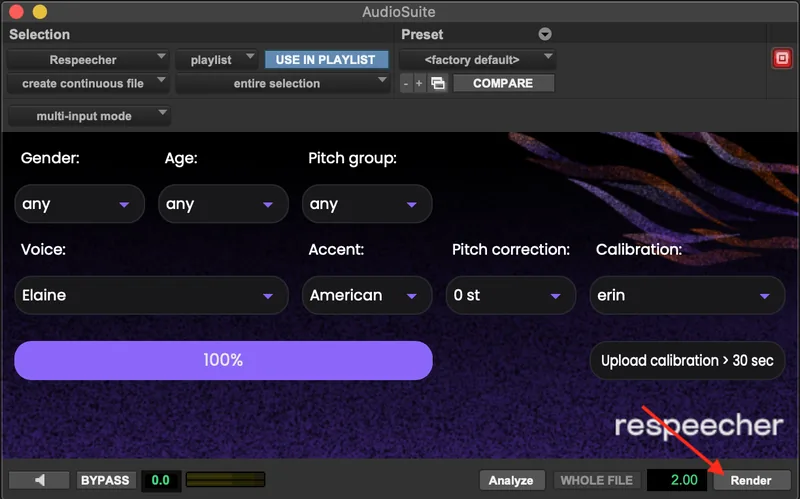Open the entire selection dropdown
800x499 pixels.
click(282, 83)
